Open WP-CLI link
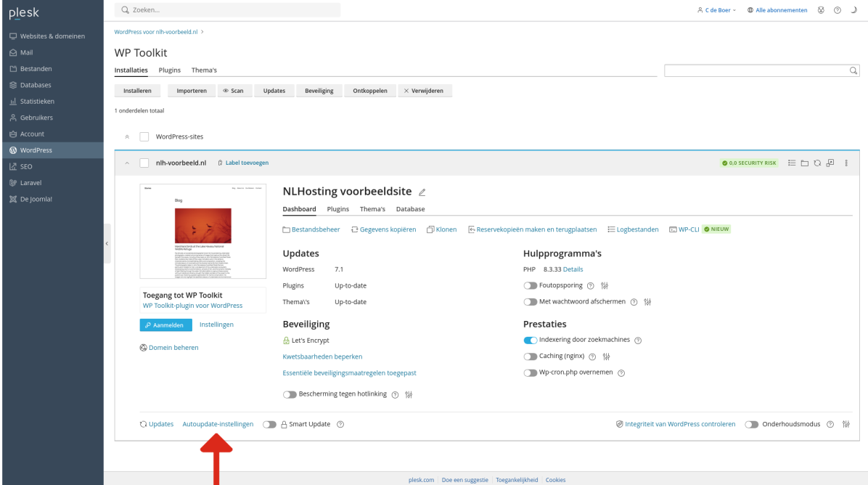This screenshot has width=868, height=485. [684, 229]
